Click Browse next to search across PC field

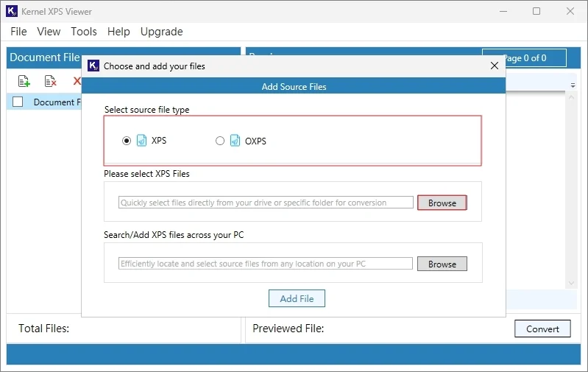(x=442, y=264)
